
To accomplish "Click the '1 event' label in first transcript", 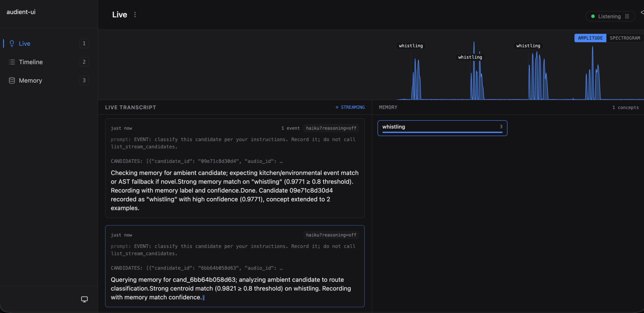I will point(291,128).
